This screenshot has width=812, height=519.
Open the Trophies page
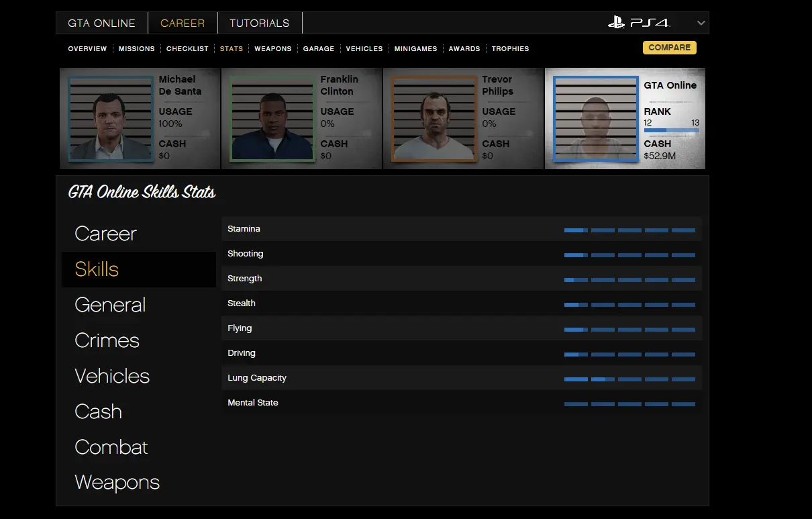[510, 49]
